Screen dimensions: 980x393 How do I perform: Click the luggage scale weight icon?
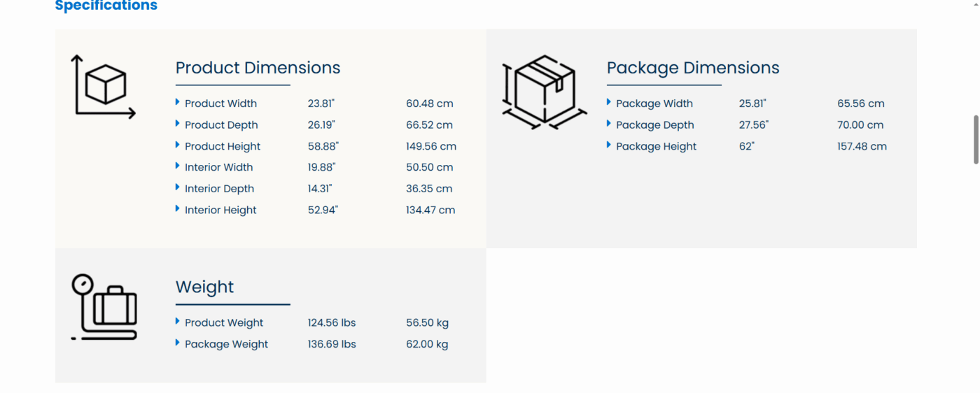tap(104, 307)
